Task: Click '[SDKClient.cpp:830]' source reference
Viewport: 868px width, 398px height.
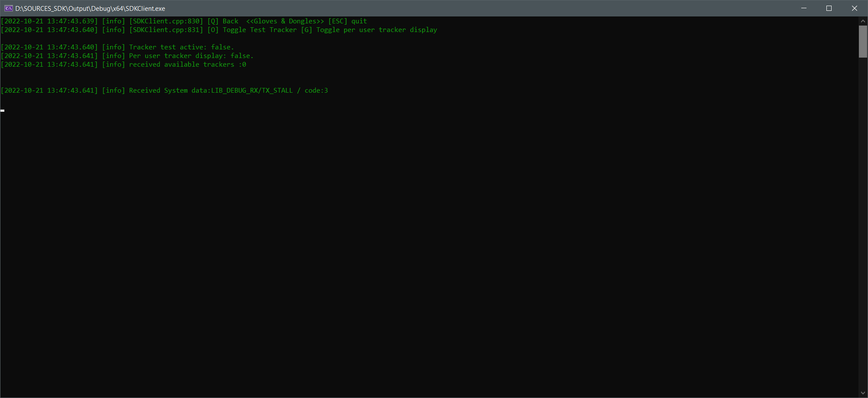Action: [x=166, y=21]
